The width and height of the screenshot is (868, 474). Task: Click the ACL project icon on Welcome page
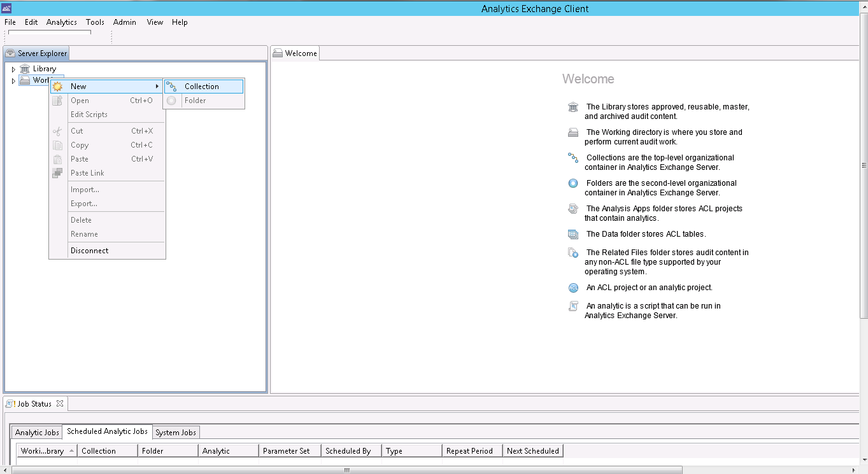point(573,288)
